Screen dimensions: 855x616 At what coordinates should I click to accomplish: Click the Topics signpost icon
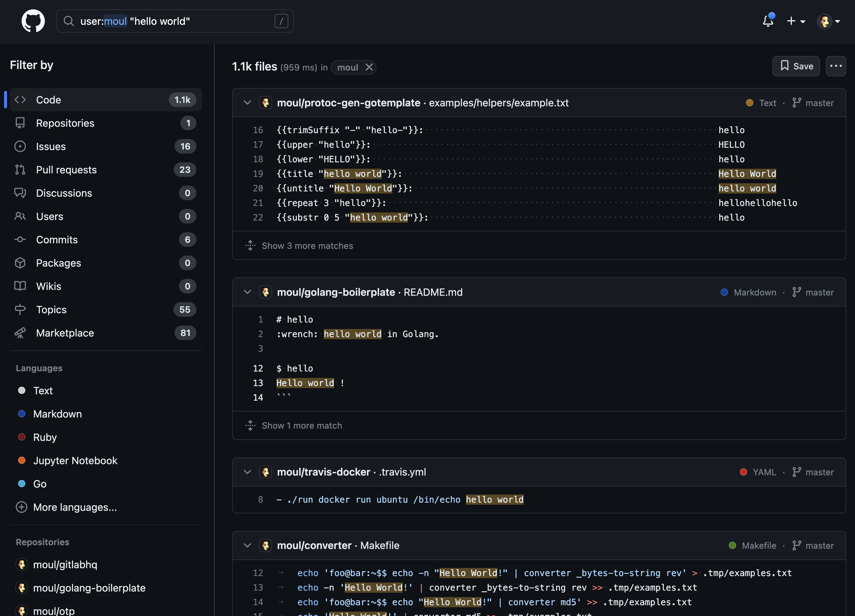20,309
